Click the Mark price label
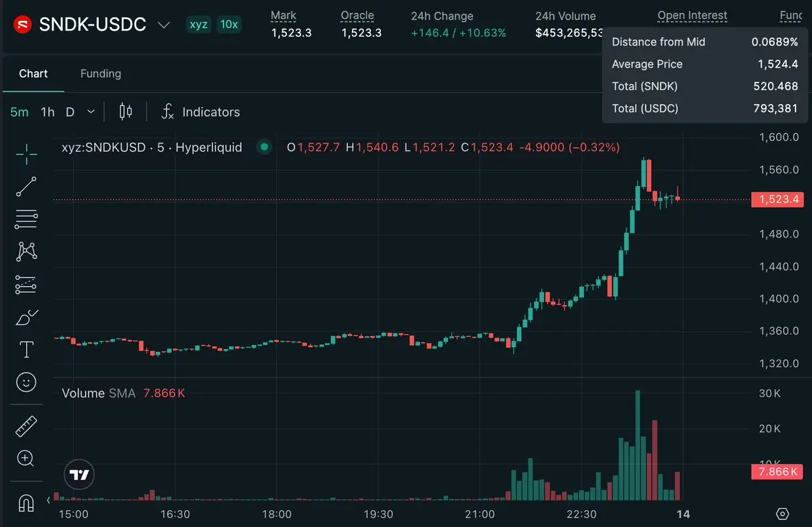The image size is (812, 527). [284, 16]
